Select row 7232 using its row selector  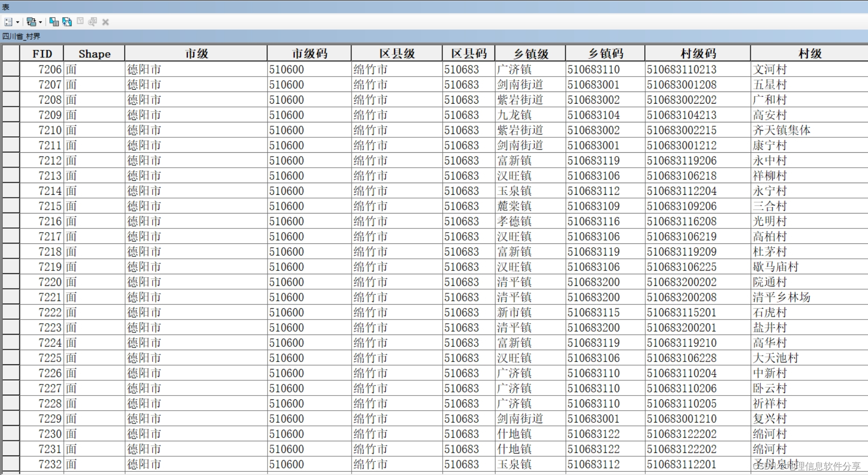pos(11,464)
